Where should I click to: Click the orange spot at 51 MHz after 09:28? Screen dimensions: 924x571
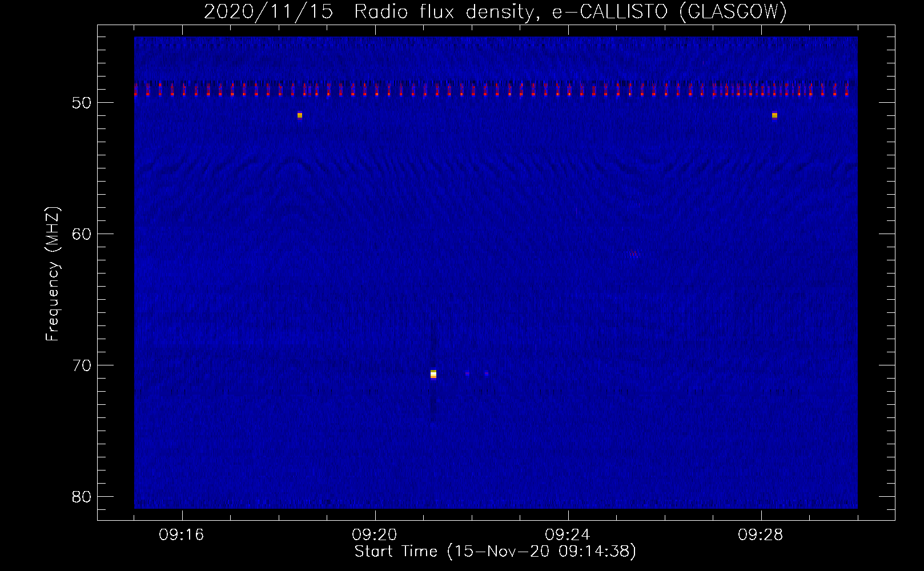[x=774, y=115]
